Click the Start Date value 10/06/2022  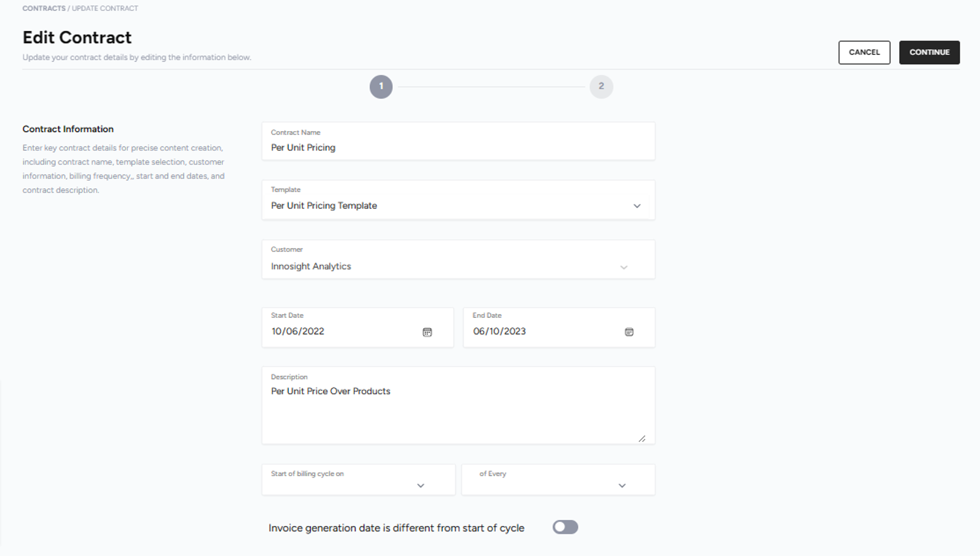[298, 332]
